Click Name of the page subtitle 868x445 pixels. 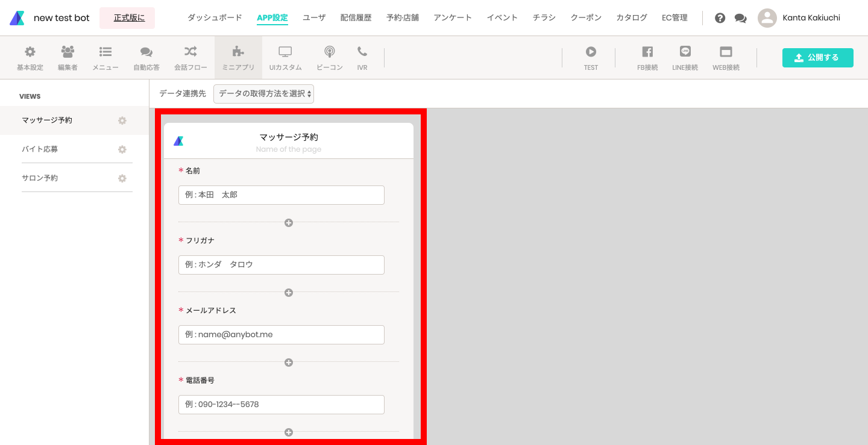click(x=289, y=149)
